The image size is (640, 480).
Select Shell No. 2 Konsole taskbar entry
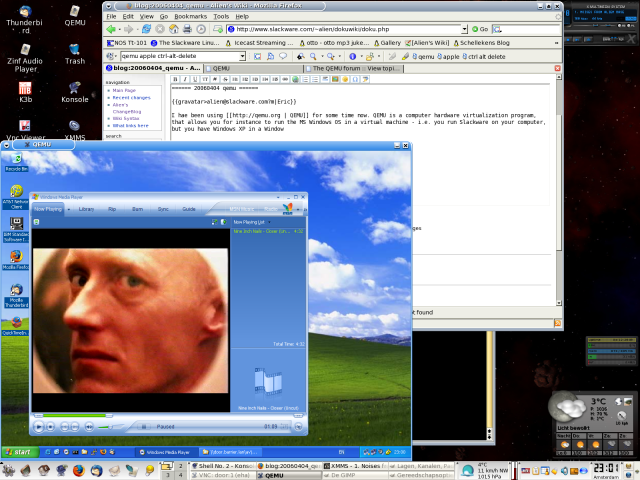[x=223, y=466]
